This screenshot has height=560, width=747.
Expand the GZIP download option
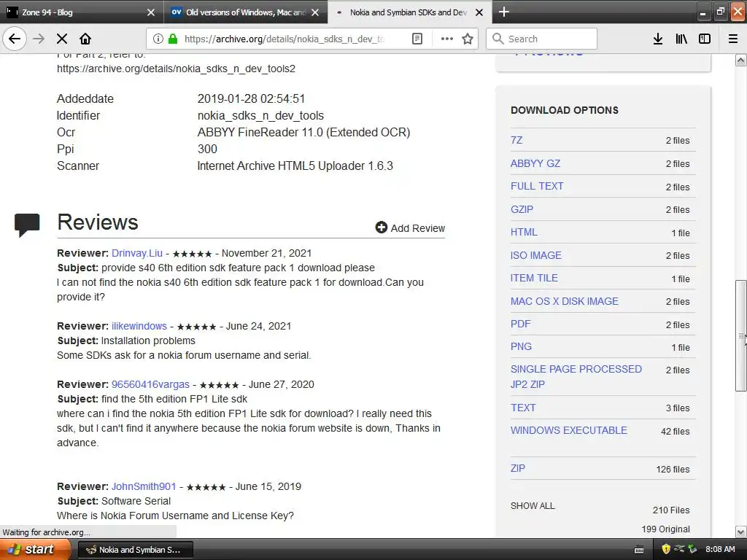(x=522, y=209)
